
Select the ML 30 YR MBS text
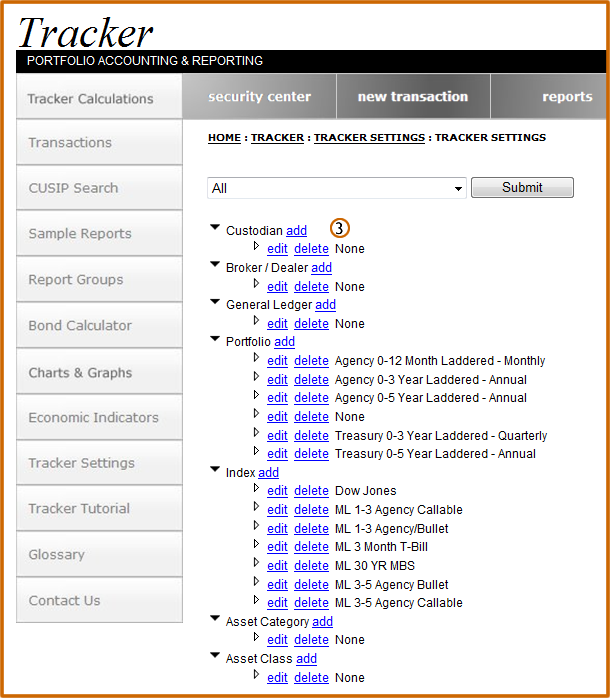click(375, 565)
